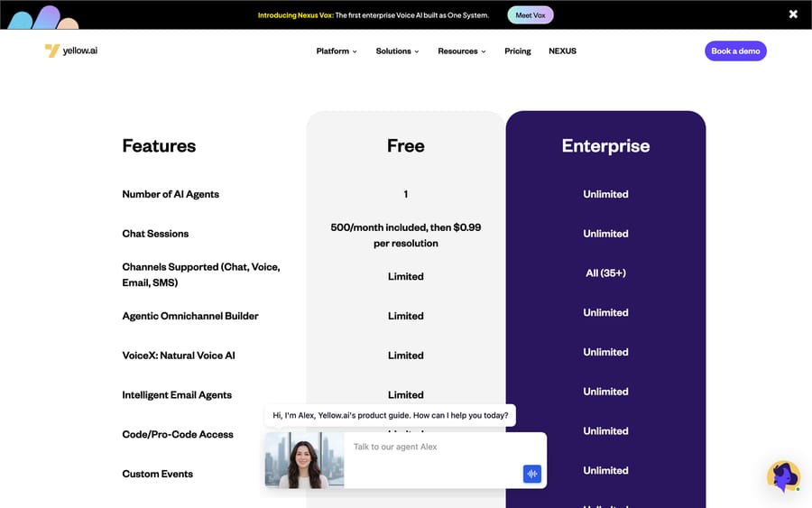
Task: Open the NEXUS nav link
Action: 562,51
